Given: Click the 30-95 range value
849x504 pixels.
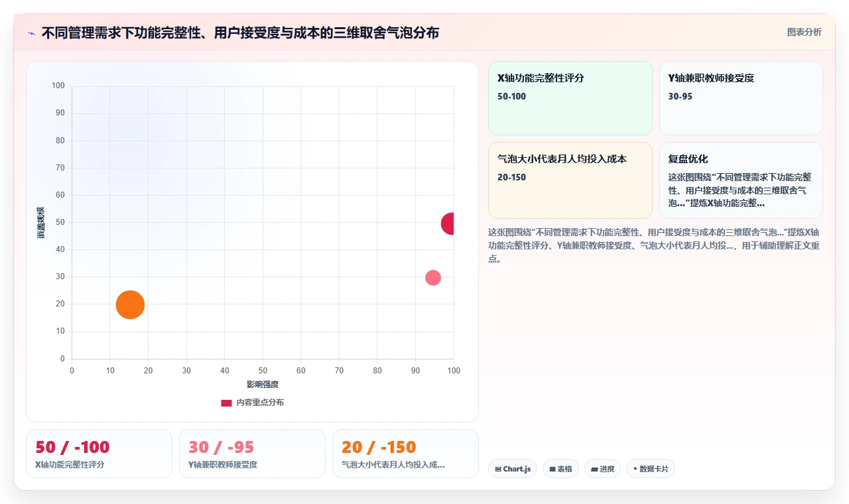Looking at the screenshot, I should 681,96.
